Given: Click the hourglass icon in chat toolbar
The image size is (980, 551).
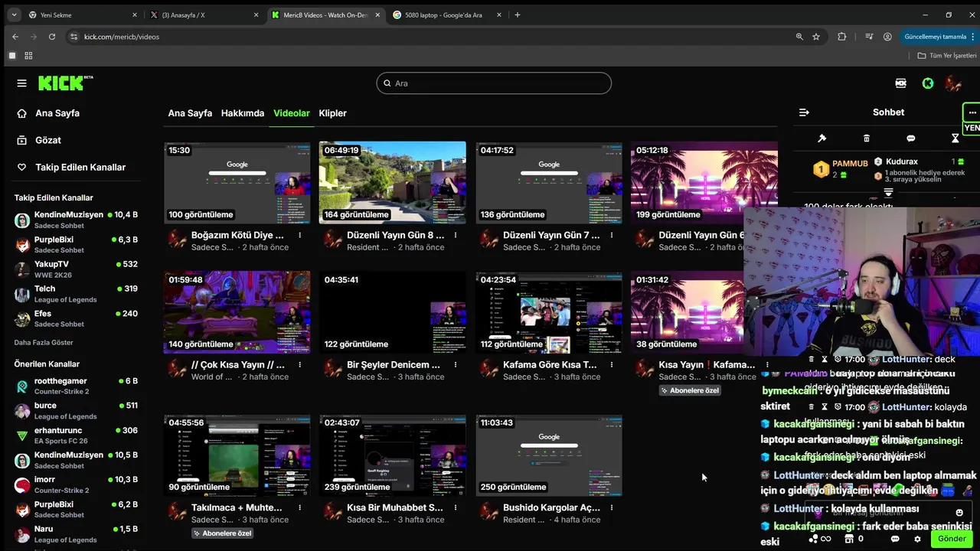Looking at the screenshot, I should point(955,139).
